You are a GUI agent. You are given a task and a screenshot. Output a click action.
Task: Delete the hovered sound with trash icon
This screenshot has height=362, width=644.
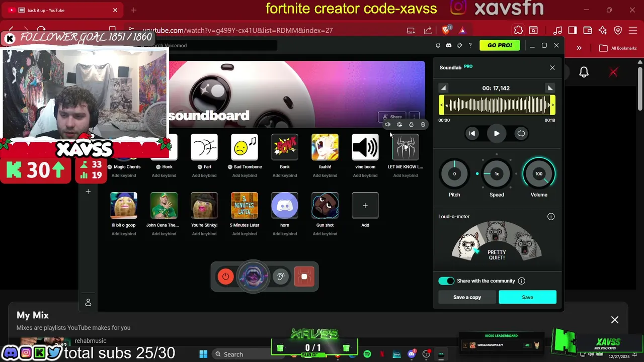pyautogui.click(x=423, y=125)
